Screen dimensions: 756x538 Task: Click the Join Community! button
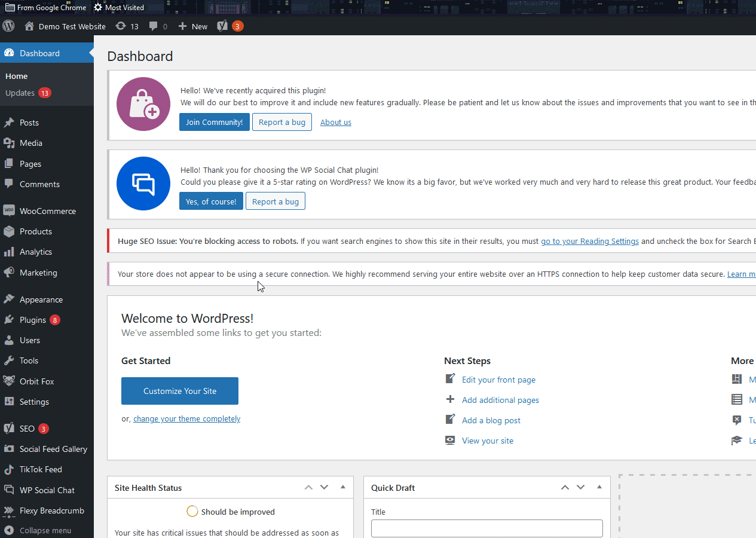(x=215, y=122)
